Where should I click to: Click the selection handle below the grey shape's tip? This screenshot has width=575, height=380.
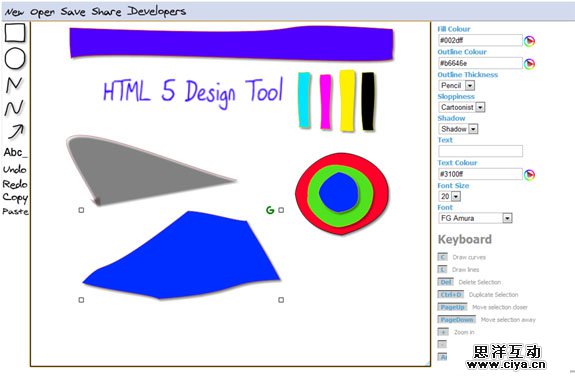point(81,210)
